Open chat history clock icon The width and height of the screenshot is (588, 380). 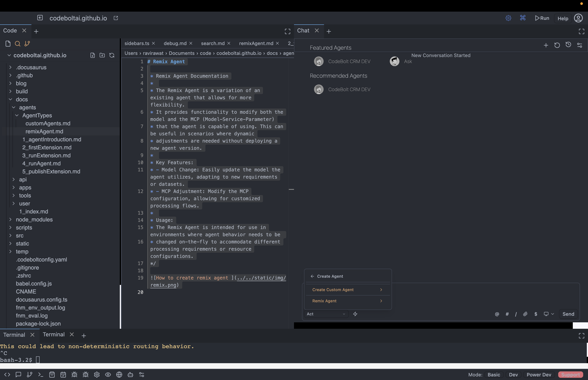568,45
